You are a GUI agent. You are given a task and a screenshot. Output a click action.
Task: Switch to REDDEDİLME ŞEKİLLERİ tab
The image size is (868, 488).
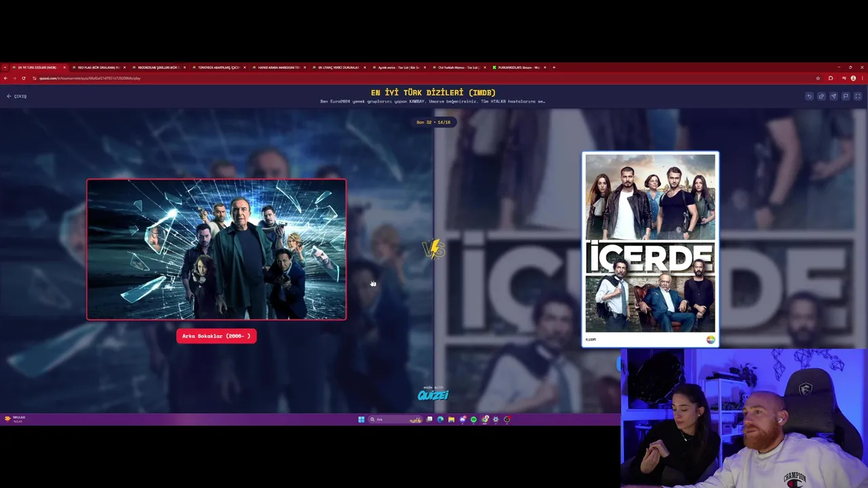[159, 67]
